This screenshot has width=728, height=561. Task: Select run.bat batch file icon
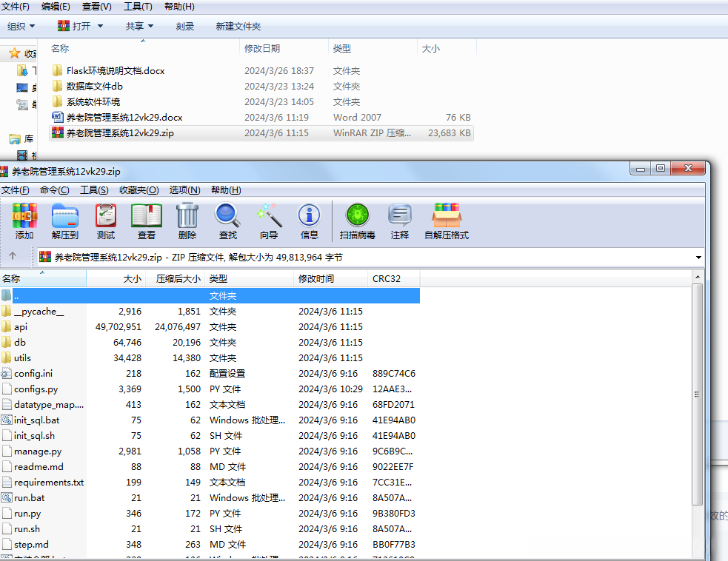point(6,497)
